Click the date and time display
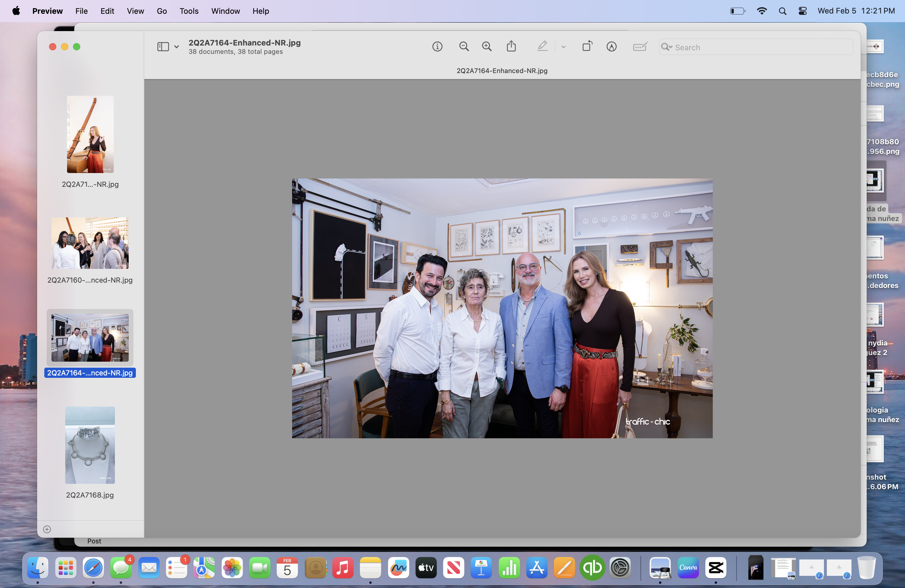 coord(856,11)
